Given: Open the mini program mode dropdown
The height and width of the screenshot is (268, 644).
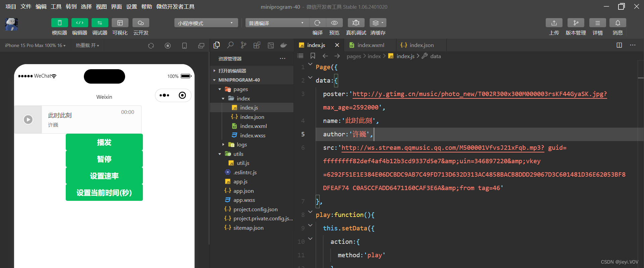Looking at the screenshot, I should pos(206,23).
